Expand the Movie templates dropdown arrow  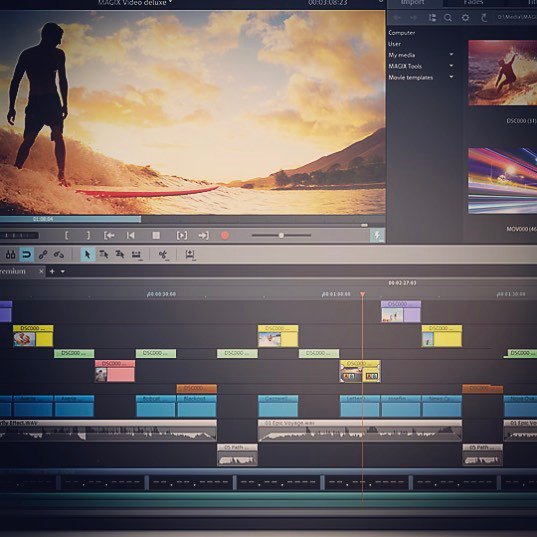451,77
